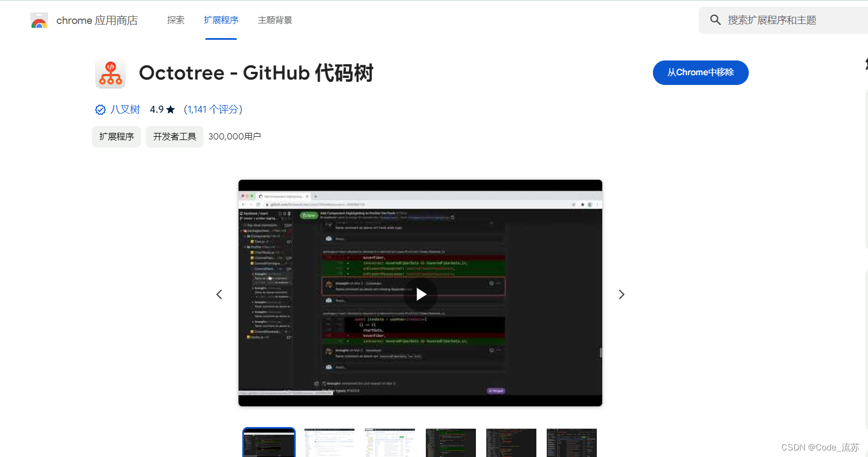Open the 主题背景 tab

(275, 20)
